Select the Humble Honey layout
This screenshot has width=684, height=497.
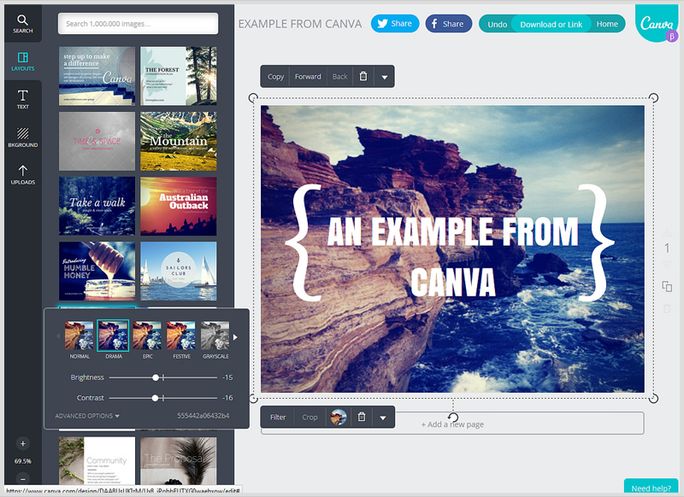click(x=97, y=271)
